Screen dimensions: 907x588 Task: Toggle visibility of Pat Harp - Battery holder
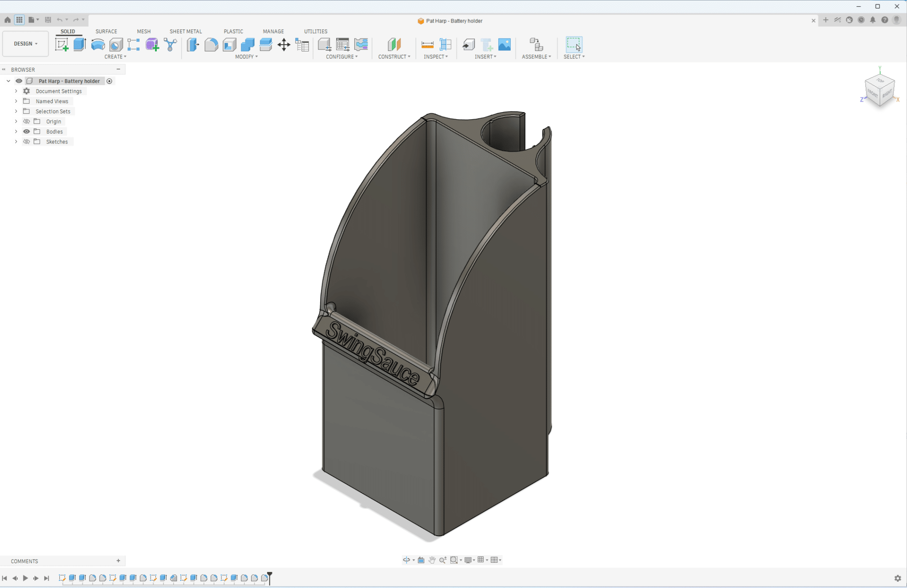coord(19,81)
